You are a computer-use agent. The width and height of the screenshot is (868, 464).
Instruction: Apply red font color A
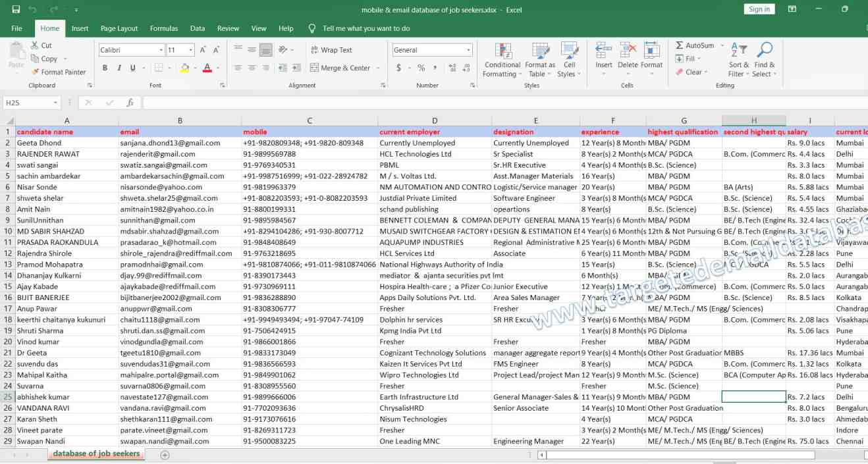(207, 68)
